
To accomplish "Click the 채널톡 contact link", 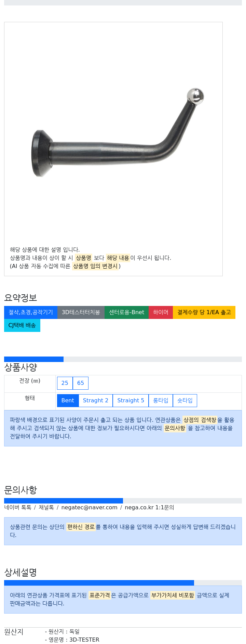I will coord(46,508).
